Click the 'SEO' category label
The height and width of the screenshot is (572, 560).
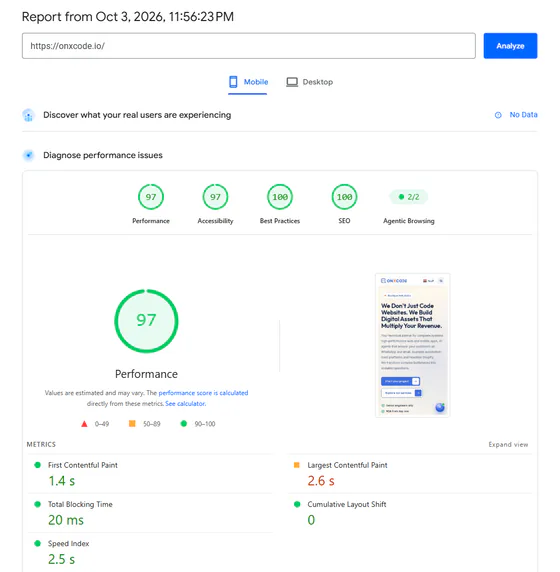(344, 221)
